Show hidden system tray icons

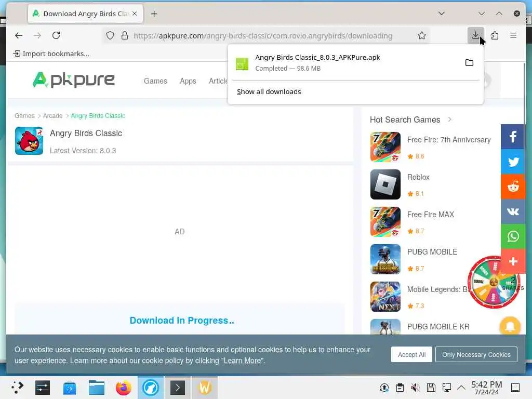pyautogui.click(x=461, y=388)
